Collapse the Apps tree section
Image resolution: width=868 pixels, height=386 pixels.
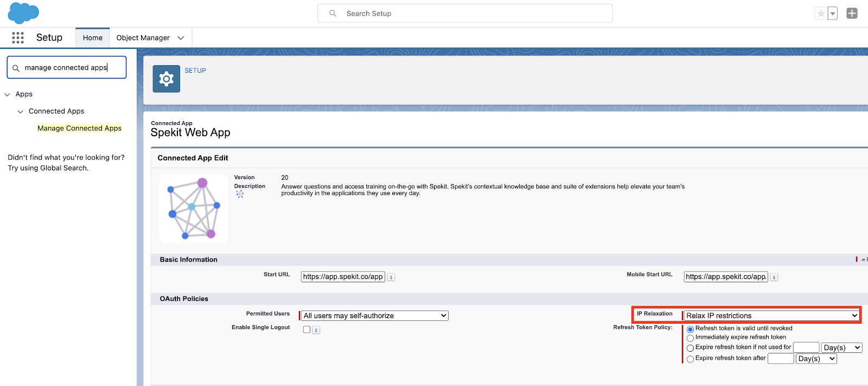8,94
